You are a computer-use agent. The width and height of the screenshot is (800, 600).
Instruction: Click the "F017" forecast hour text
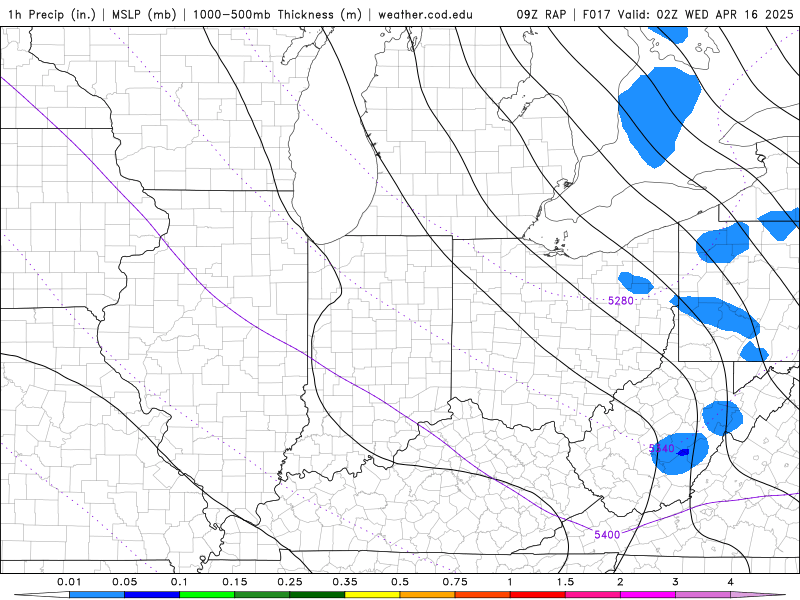(x=597, y=14)
